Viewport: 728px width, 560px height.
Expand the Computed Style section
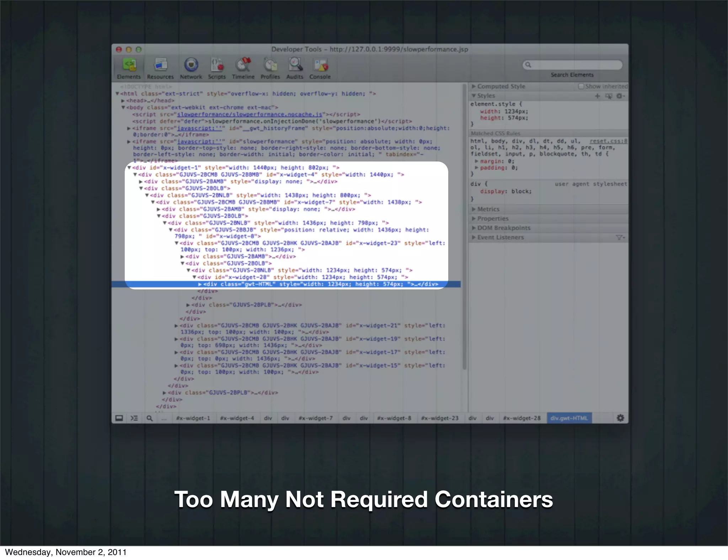pyautogui.click(x=473, y=86)
